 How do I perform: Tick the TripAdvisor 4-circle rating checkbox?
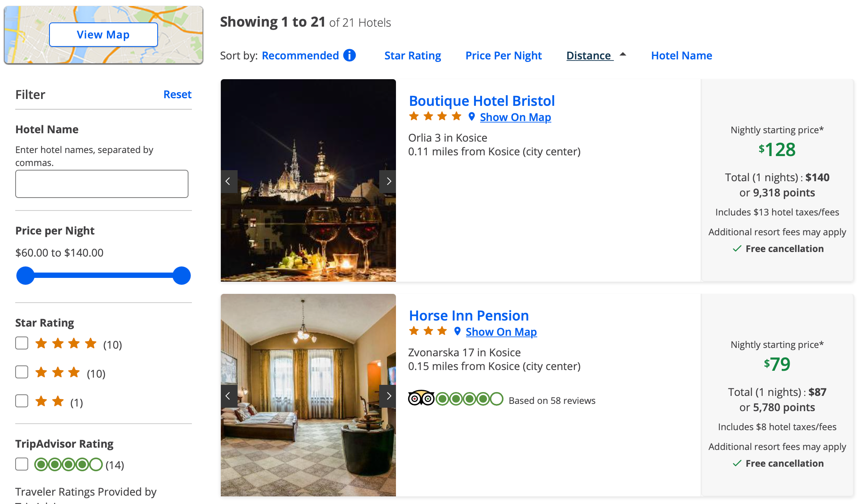point(22,464)
